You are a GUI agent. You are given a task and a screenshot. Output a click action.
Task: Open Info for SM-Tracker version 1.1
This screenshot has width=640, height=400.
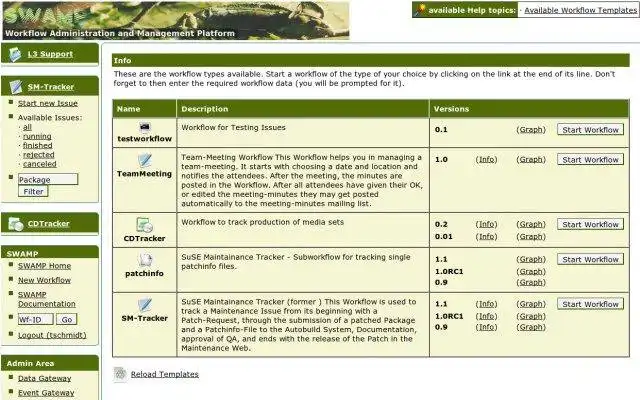pos(487,304)
